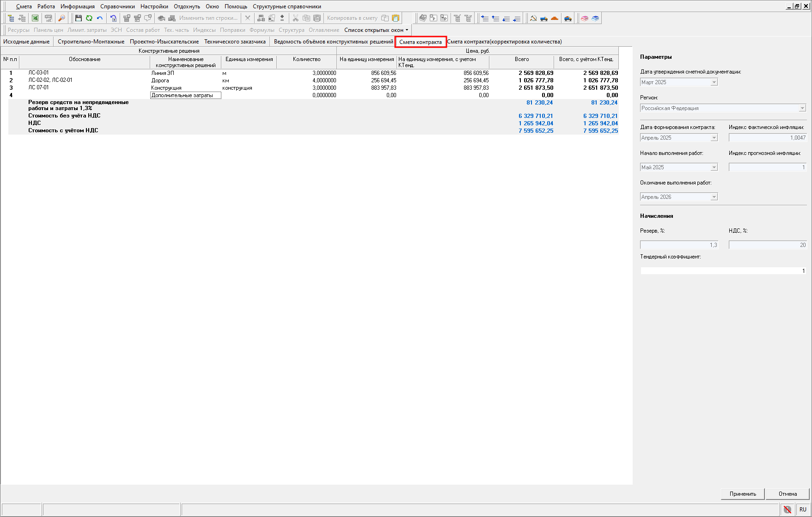Open the work start dropdown showing Май 2025
The image size is (812, 517).
point(714,167)
